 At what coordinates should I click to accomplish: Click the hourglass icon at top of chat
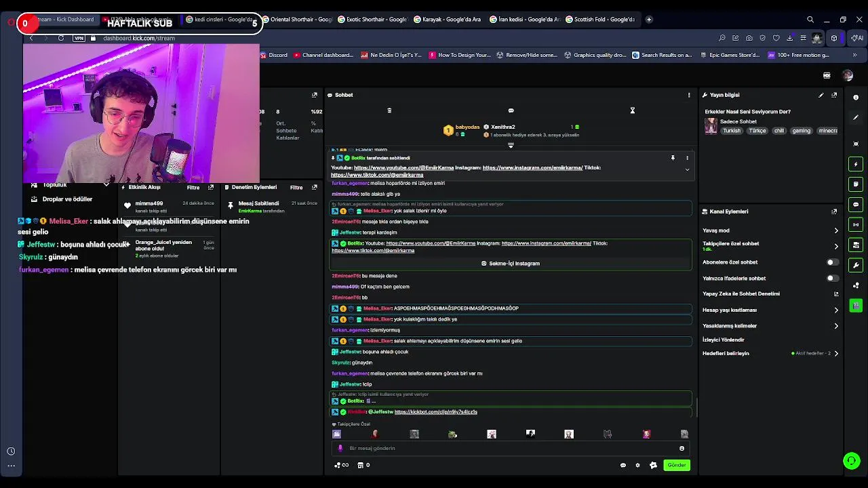click(x=632, y=110)
